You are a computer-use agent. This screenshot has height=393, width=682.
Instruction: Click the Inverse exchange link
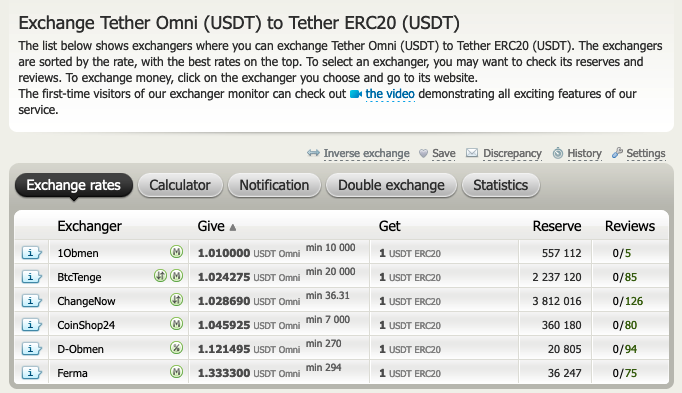[x=367, y=153]
